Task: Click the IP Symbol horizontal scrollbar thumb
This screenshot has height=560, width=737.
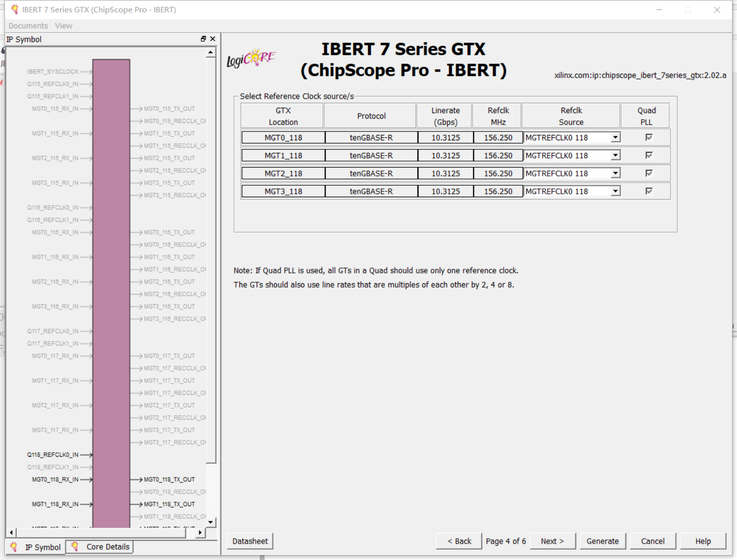Action: [x=101, y=532]
